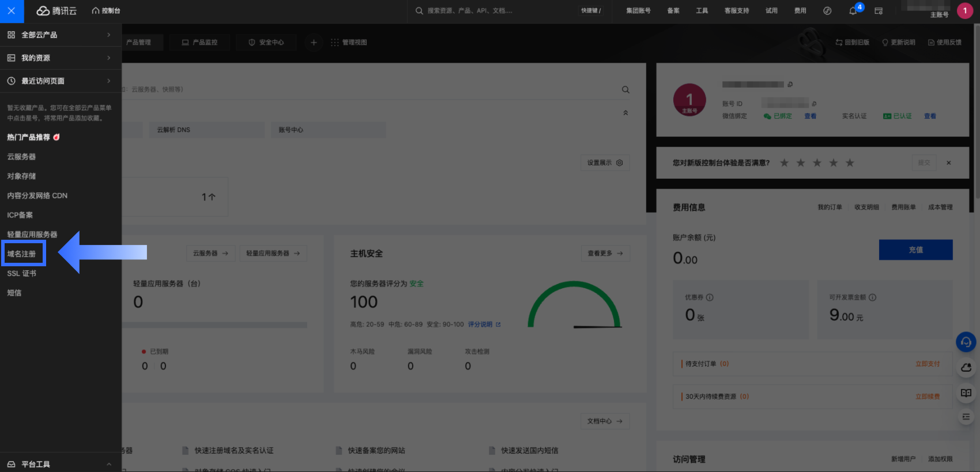Screen dimensions: 980x472
Task: Open the notification bell
Action: (853, 11)
